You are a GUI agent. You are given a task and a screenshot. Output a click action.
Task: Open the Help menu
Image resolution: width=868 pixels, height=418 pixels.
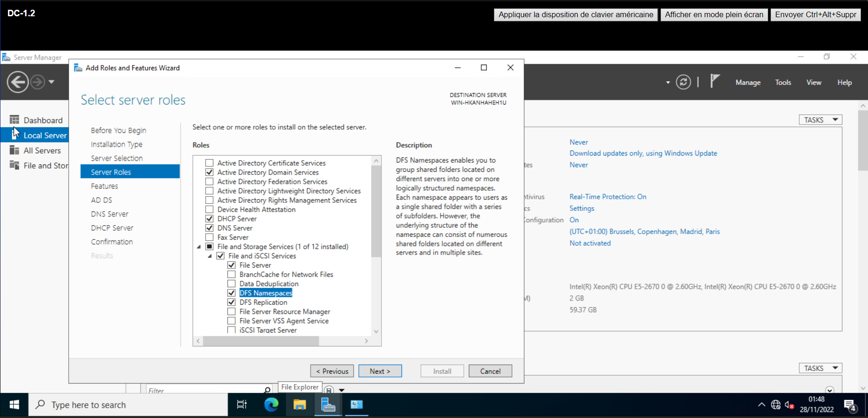click(844, 82)
